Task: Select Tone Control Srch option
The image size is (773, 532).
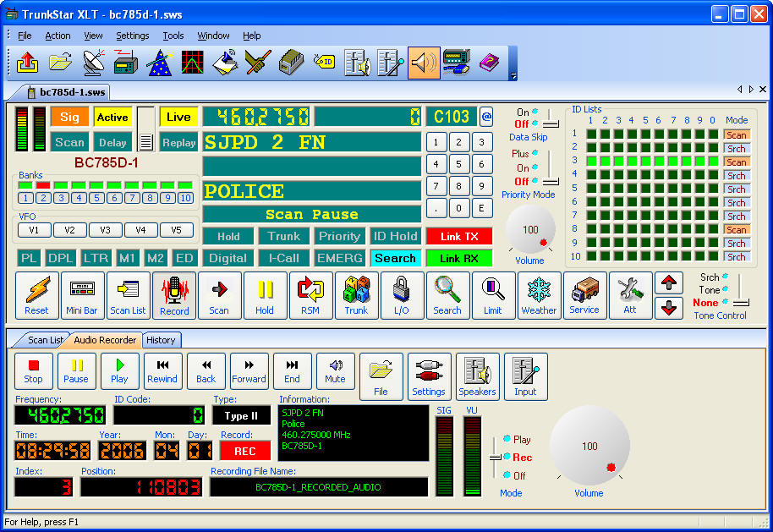Action: [713, 277]
